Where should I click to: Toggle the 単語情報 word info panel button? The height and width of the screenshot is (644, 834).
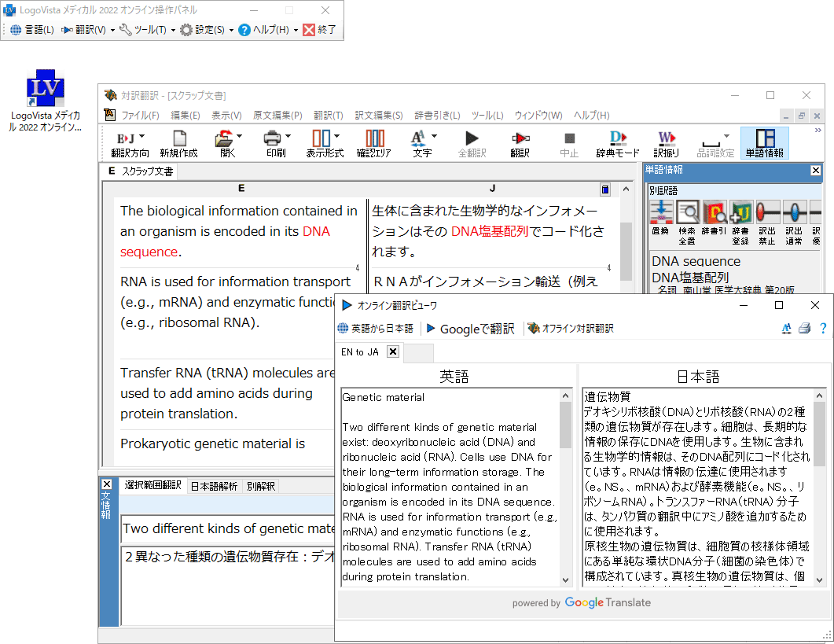point(765,144)
